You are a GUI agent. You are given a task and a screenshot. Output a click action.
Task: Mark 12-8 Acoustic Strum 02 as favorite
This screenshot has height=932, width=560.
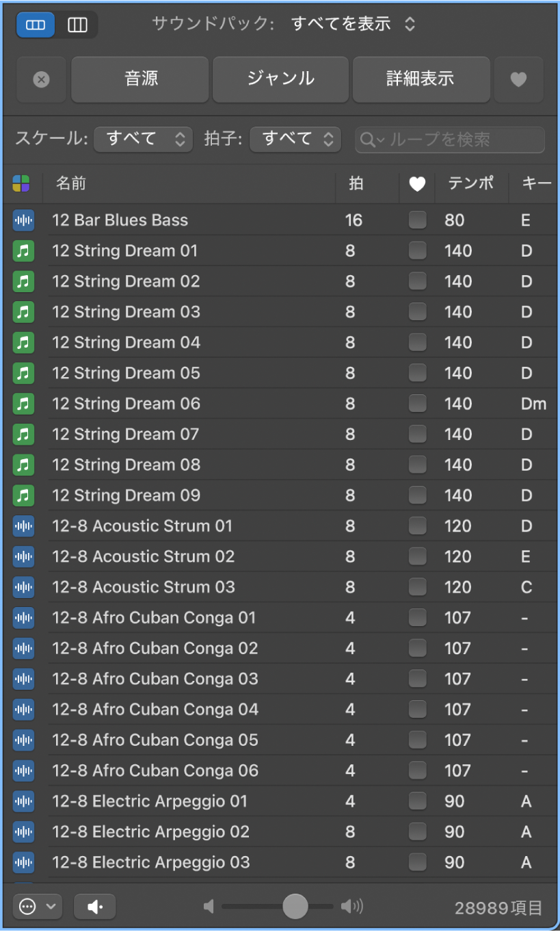point(417,556)
